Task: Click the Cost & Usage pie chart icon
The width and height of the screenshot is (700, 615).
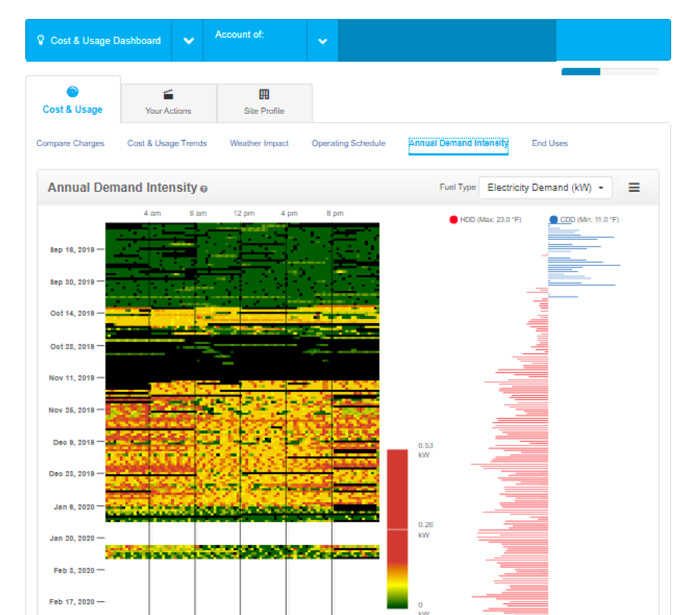Action: coord(72,91)
